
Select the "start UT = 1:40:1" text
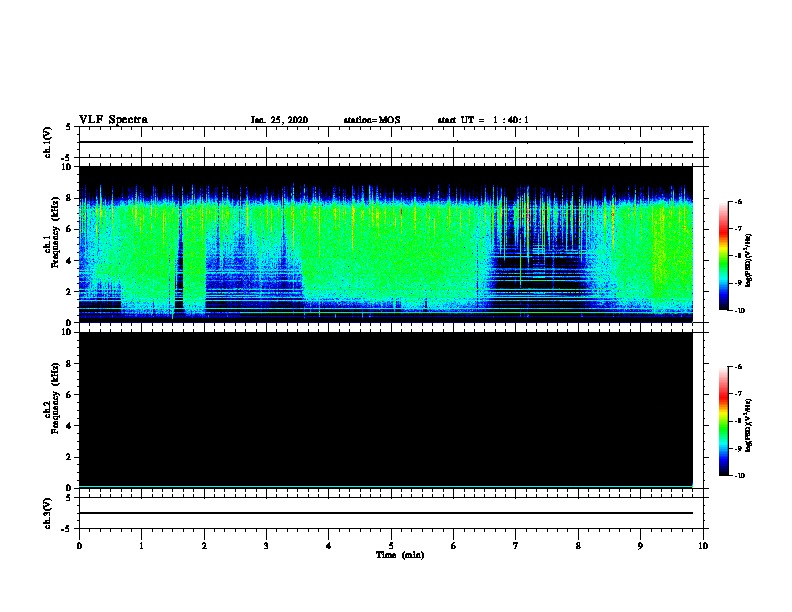(483, 120)
